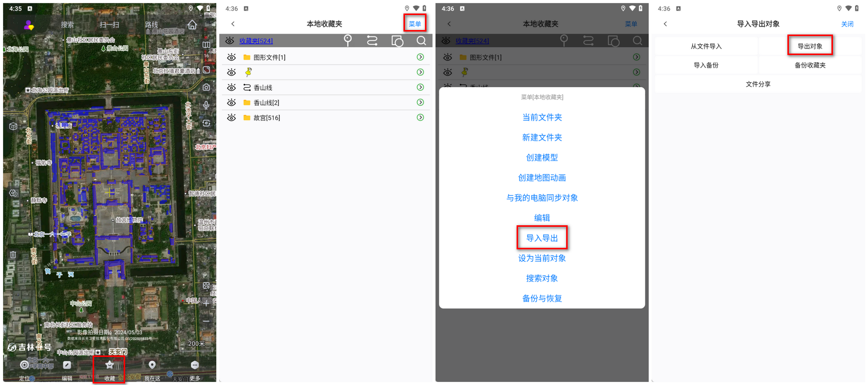This screenshot has height=385, width=868.
Task: Open the gear settings icon on map
Action: point(14,193)
